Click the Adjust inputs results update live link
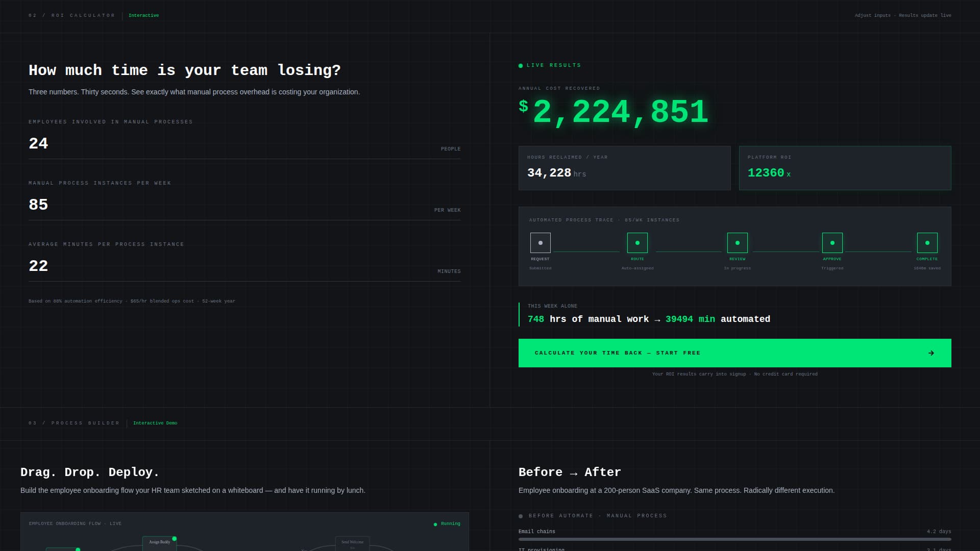This screenshot has width=980, height=551. (x=903, y=15)
